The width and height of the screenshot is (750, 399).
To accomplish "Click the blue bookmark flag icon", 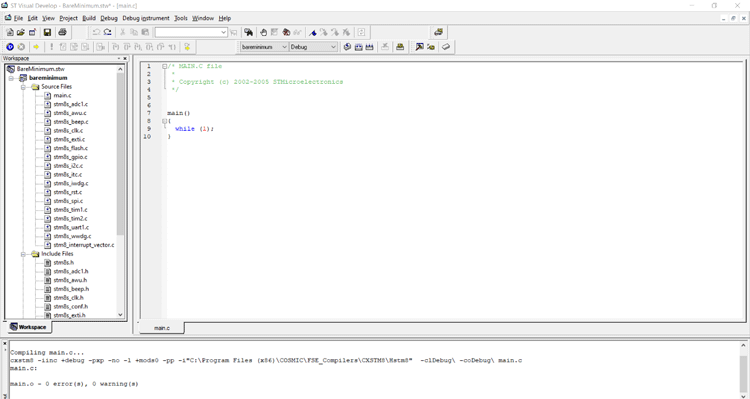I will coord(312,33).
